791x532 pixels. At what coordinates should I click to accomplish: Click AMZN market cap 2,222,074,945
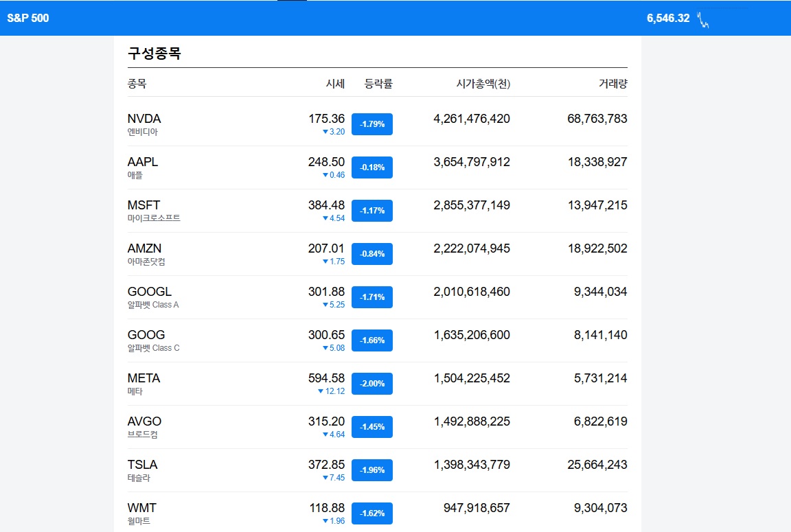tap(472, 248)
